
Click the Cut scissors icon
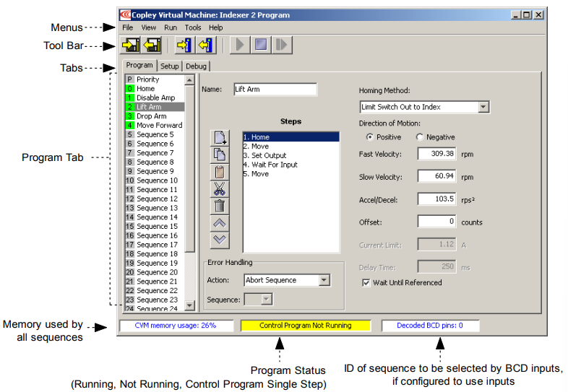point(220,189)
